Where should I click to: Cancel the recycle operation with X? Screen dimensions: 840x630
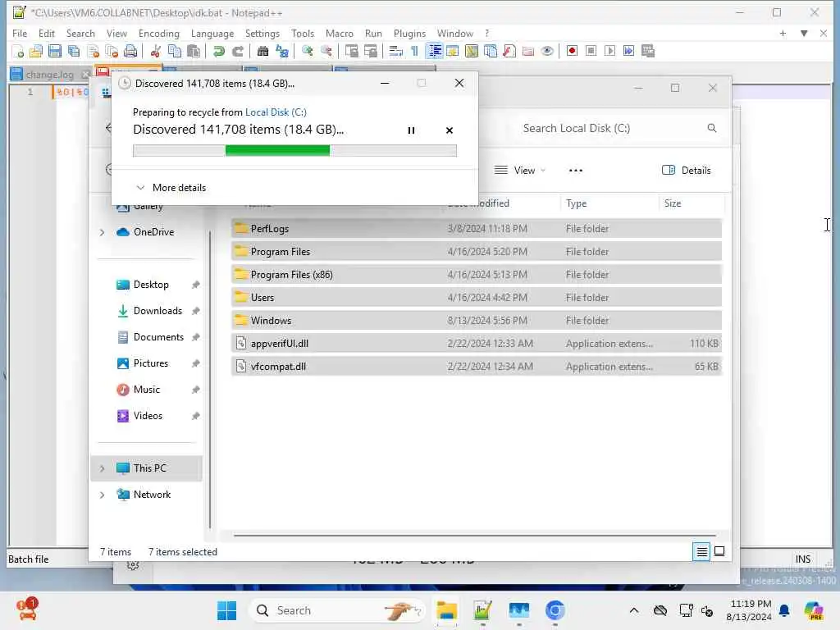[x=450, y=130]
